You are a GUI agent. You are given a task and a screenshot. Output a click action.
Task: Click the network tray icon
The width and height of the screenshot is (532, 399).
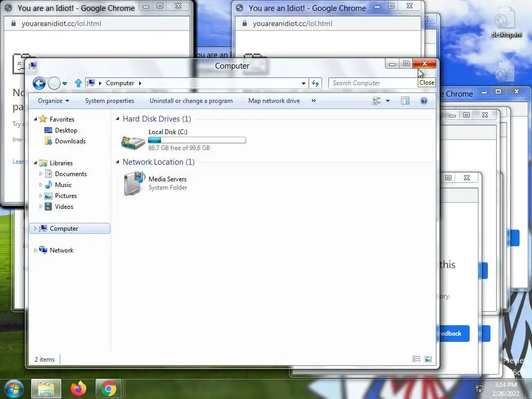tap(480, 389)
